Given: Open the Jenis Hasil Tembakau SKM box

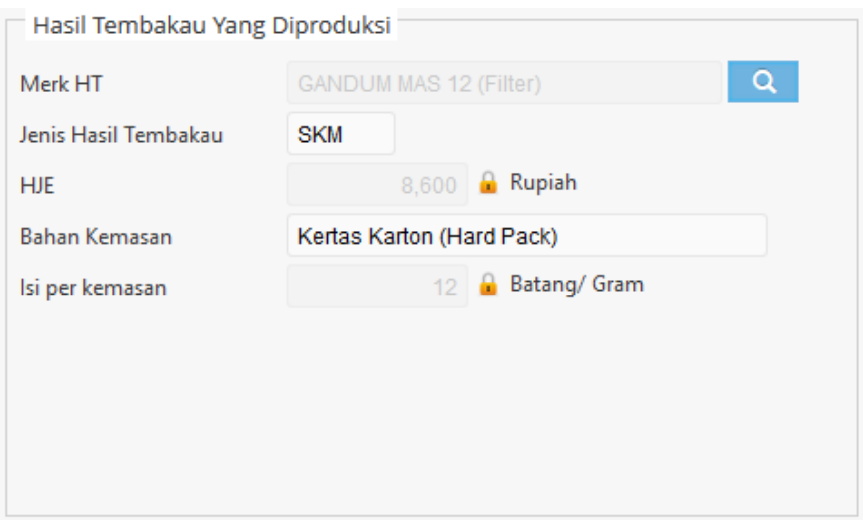Looking at the screenshot, I should 340,134.
